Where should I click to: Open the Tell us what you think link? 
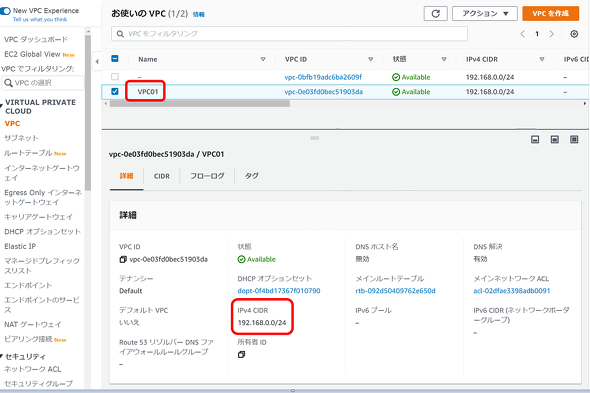pyautogui.click(x=40, y=20)
